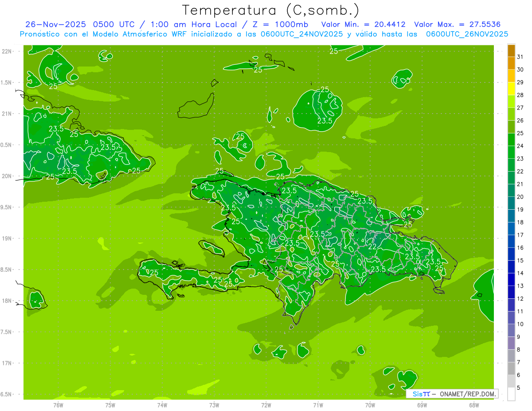
Task: Click the yellow swatch between 28 and 29
Action: (511, 89)
